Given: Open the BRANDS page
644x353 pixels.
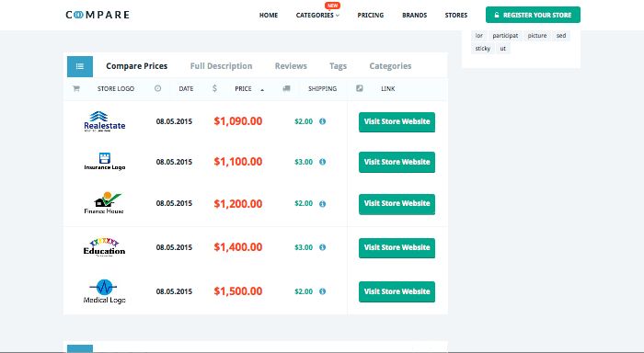Looking at the screenshot, I should 414,16.
